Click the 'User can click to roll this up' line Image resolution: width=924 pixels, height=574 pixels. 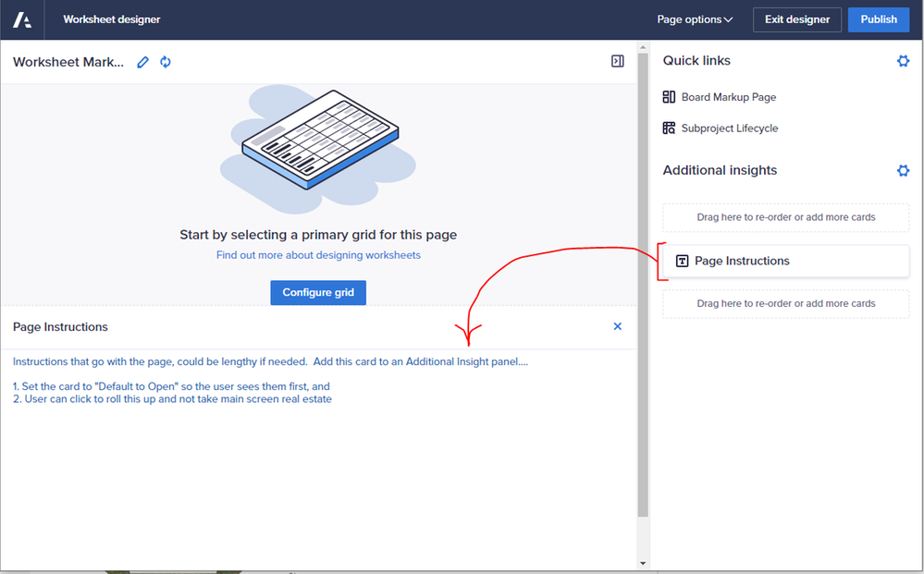(172, 399)
